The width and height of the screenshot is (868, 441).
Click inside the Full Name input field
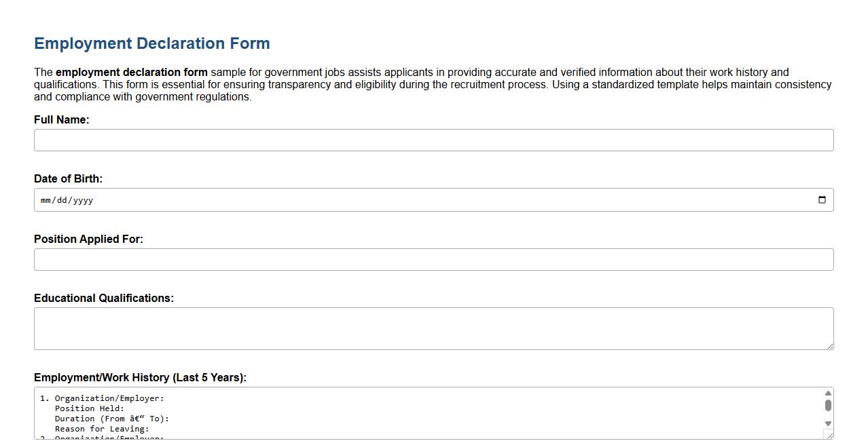point(434,140)
